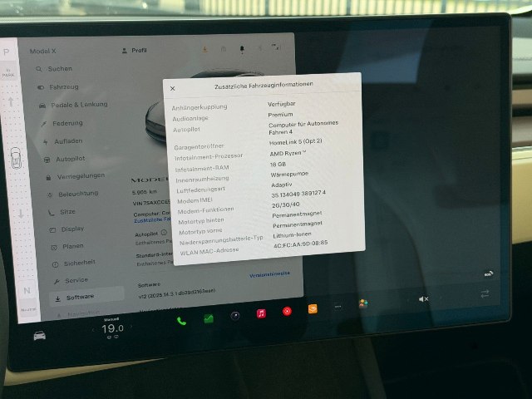Image resolution: width=532 pixels, height=399 pixels.
Task: Tap the Lithium-Ionen battery type value
Action: coord(292,234)
